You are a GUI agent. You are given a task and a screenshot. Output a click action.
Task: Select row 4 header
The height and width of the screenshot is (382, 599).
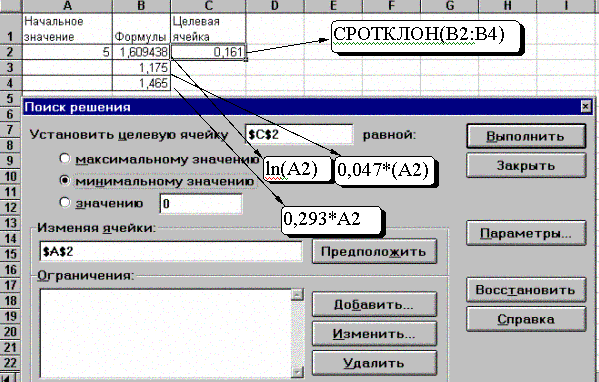[x=10, y=83]
